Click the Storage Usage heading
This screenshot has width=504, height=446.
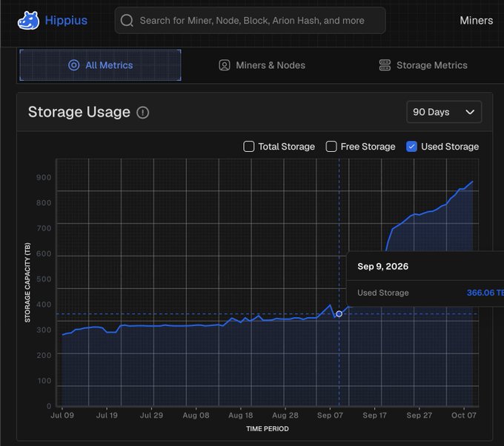(x=79, y=112)
